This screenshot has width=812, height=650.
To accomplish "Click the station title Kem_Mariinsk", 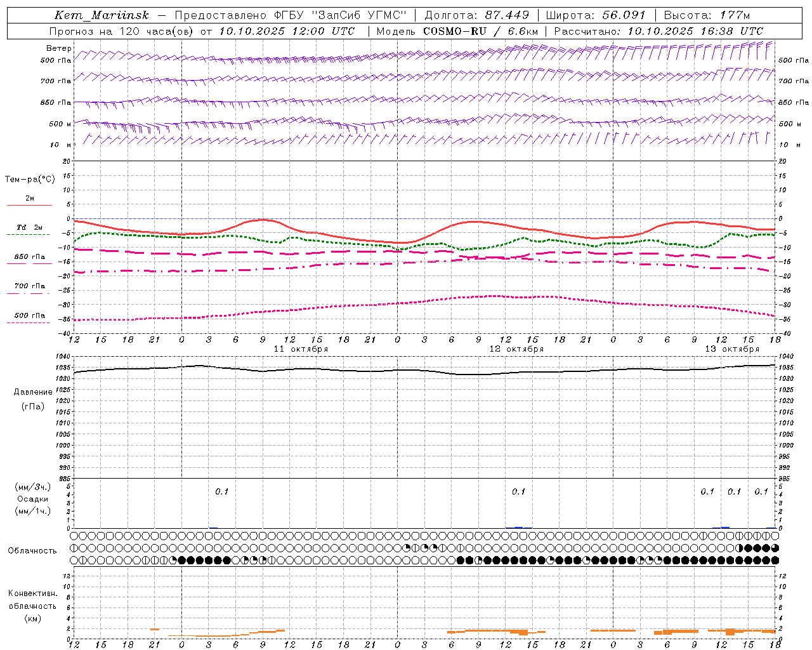I will tap(101, 15).
